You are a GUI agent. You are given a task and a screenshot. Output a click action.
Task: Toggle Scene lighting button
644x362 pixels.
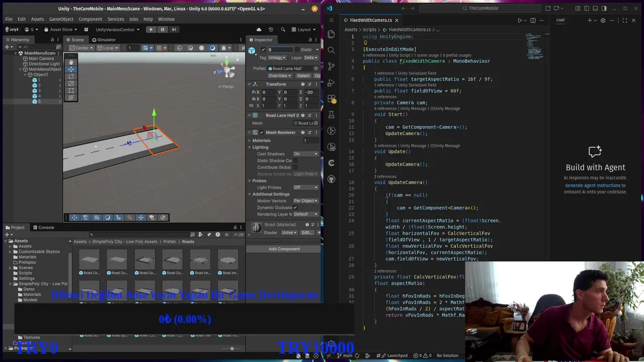(212, 48)
